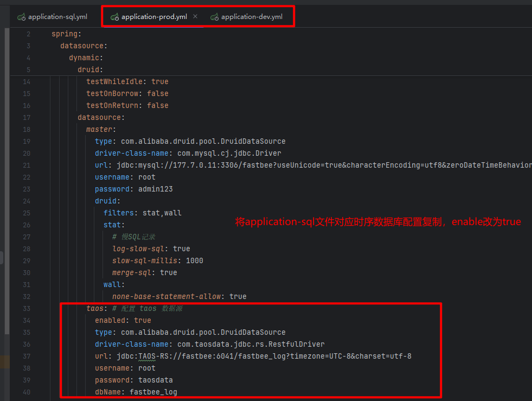
Task: Click the '# 慢SQL记录' comment
Action: click(x=134, y=237)
